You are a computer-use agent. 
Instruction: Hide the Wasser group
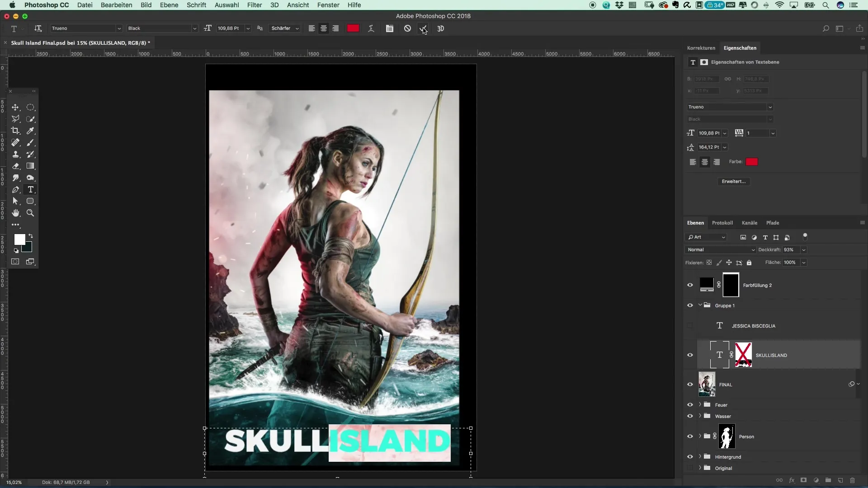point(690,416)
